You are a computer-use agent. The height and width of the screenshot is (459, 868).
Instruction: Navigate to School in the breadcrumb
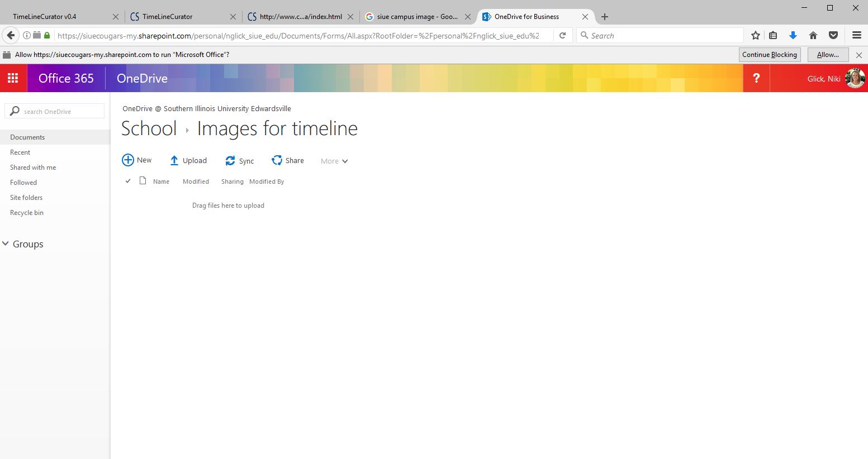pyautogui.click(x=149, y=128)
